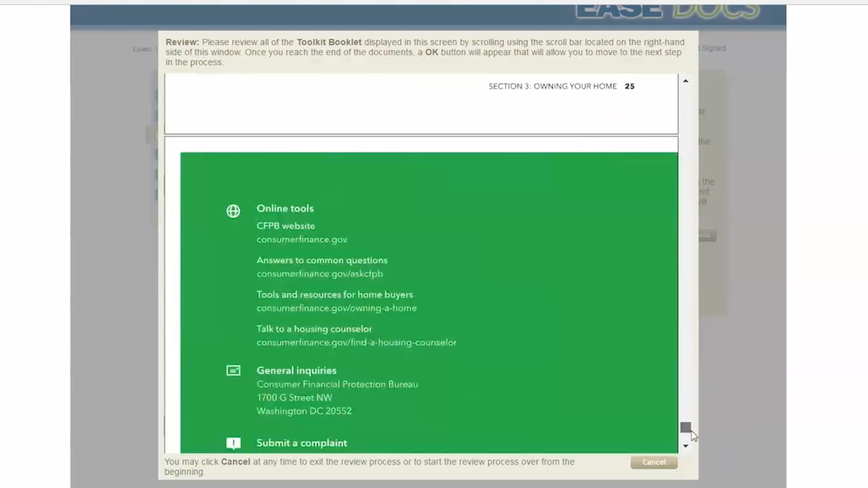Click the card icon beside General inquiries
Viewport: 868px width, 488px height.
pyautogui.click(x=233, y=371)
